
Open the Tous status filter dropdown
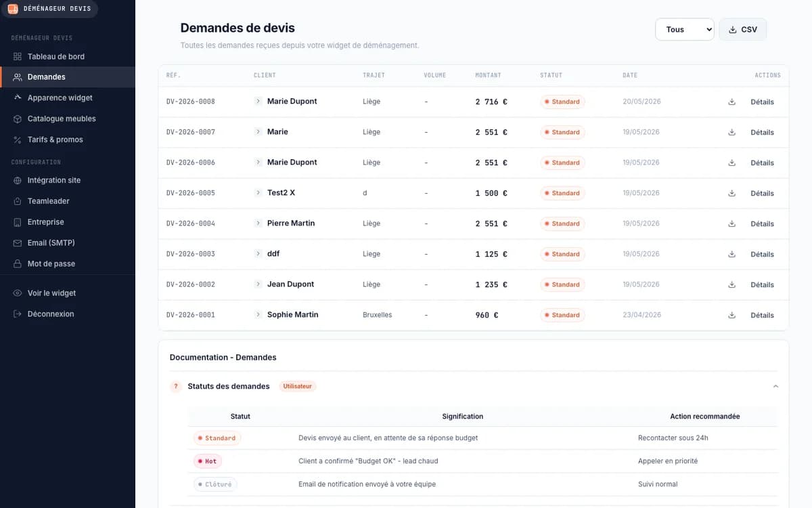click(685, 29)
